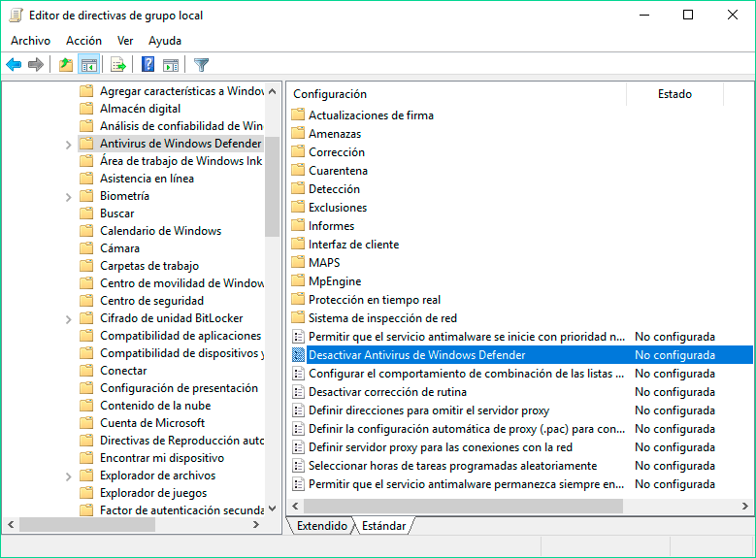Click the Up one level folder icon
756x558 pixels.
(66, 65)
